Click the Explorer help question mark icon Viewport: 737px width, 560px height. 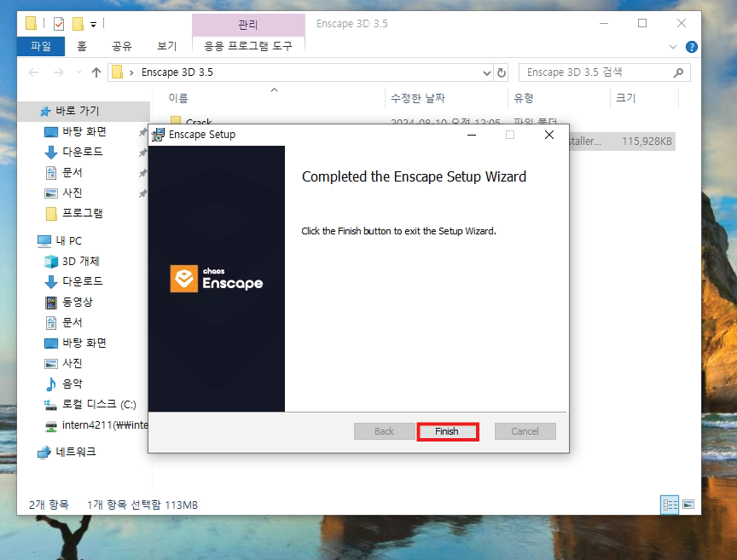pyautogui.click(x=692, y=47)
